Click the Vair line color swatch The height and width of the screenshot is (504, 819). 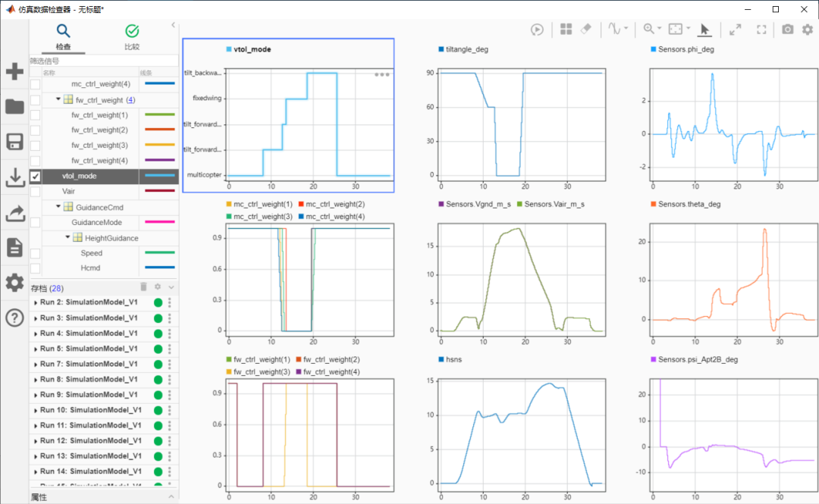click(159, 191)
